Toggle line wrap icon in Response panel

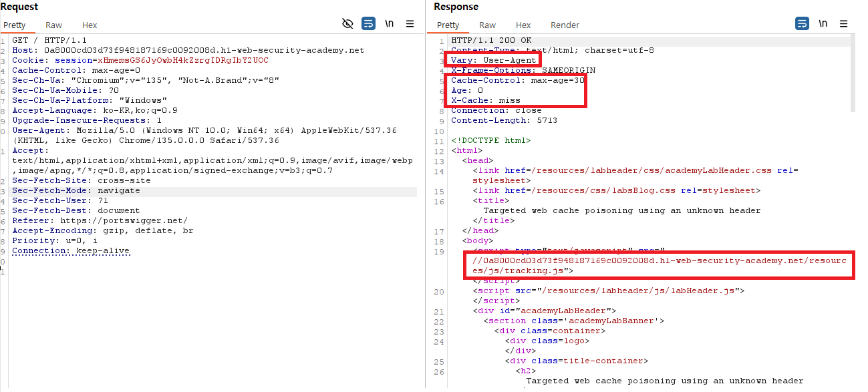coord(802,24)
